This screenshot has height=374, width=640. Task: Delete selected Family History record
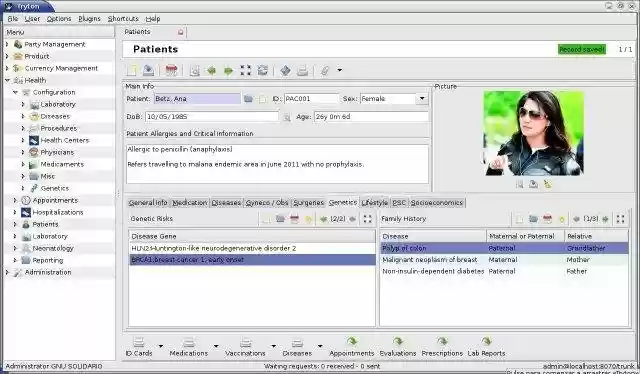point(547,219)
